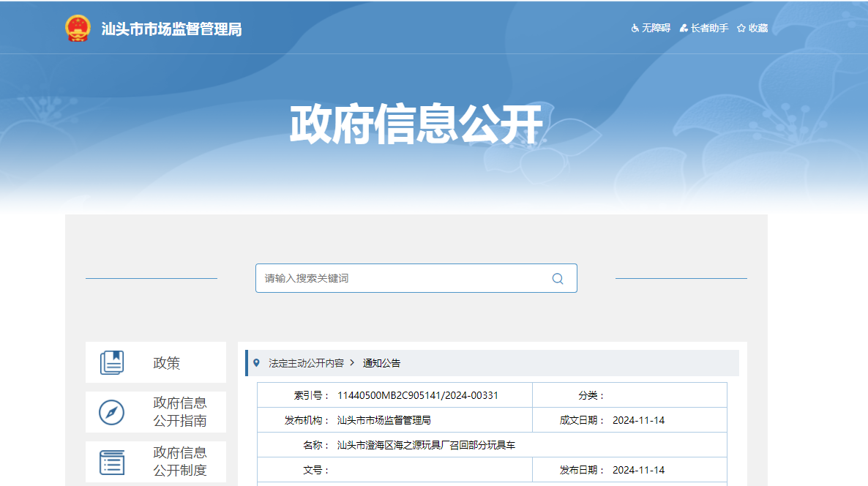This screenshot has width=868, height=486.
Task: Click the 长者助手 elder assistant icon
Action: pos(684,29)
